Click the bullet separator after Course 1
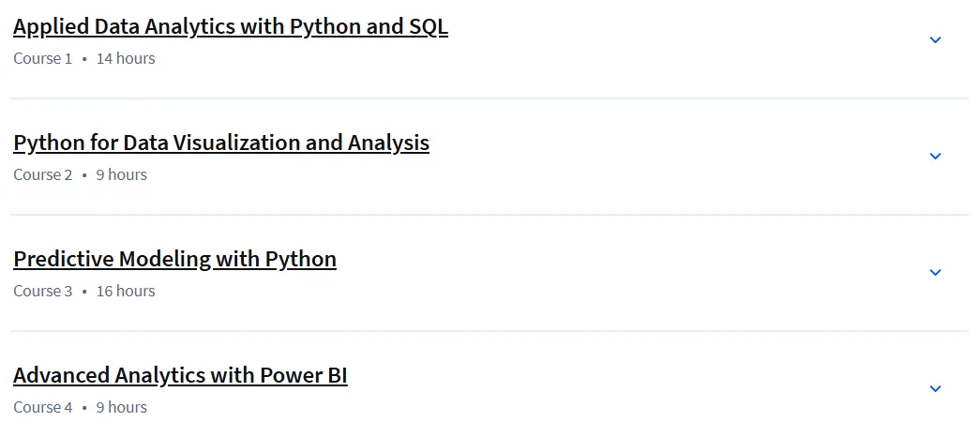The width and height of the screenshot is (980, 437). pos(84,60)
